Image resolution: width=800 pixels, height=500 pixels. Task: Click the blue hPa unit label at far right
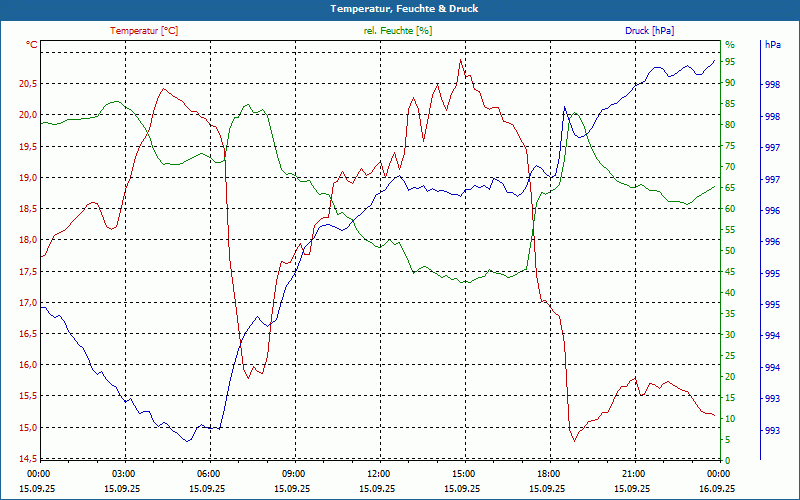772,45
